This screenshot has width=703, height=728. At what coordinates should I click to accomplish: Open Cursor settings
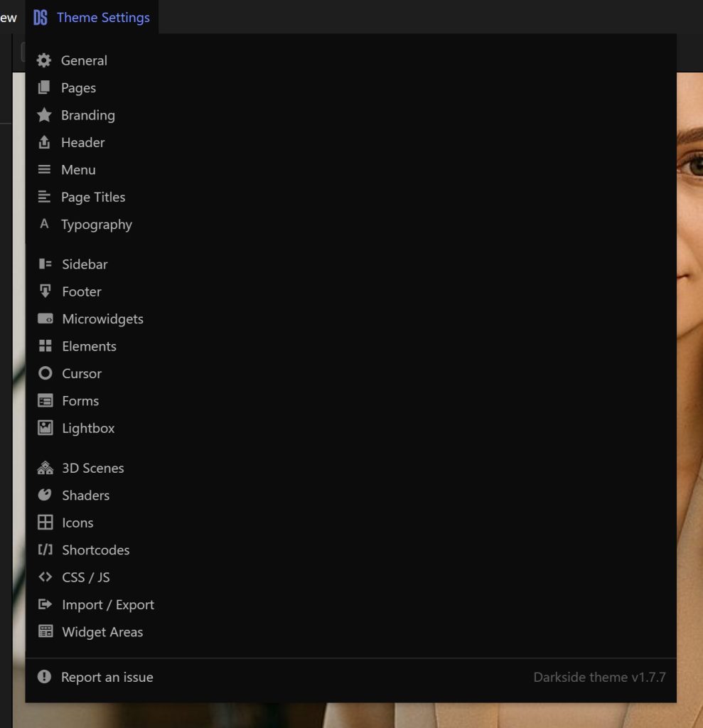(81, 373)
